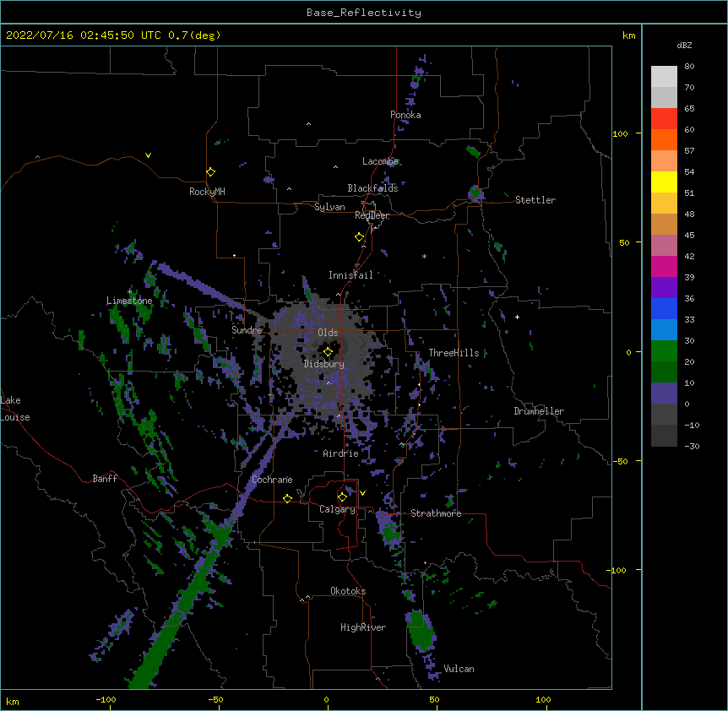This screenshot has width=728, height=711.
Task: Click the white asterisk east of Innisfail
Action: 424,256
